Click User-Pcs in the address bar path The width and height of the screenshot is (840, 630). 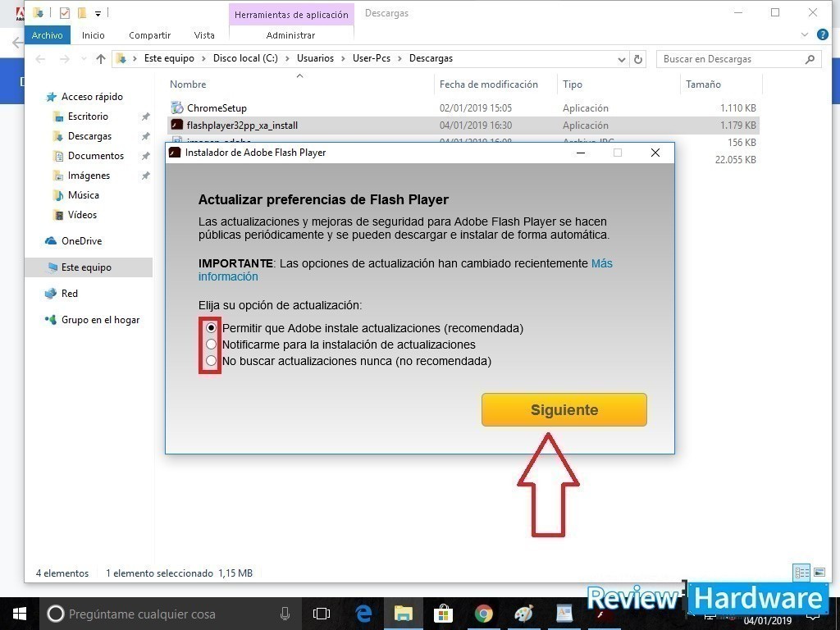pyautogui.click(x=372, y=58)
